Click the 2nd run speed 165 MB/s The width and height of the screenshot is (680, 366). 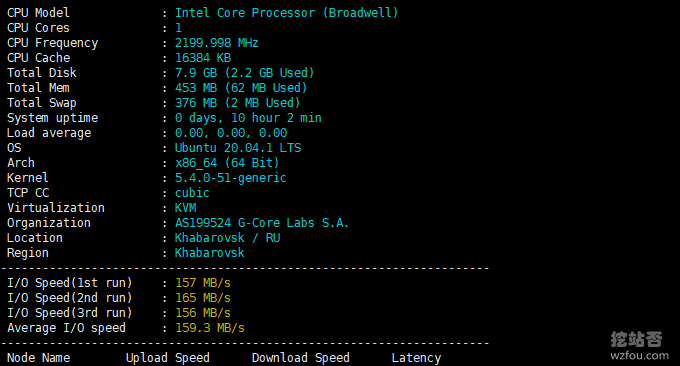point(203,298)
